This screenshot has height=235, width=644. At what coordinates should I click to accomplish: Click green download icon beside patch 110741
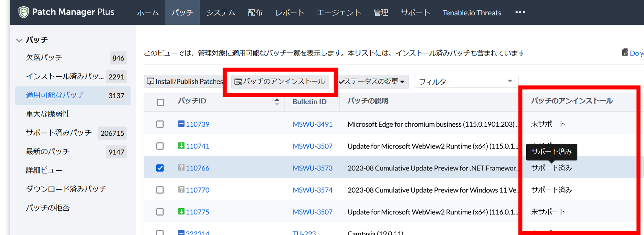coord(181,146)
